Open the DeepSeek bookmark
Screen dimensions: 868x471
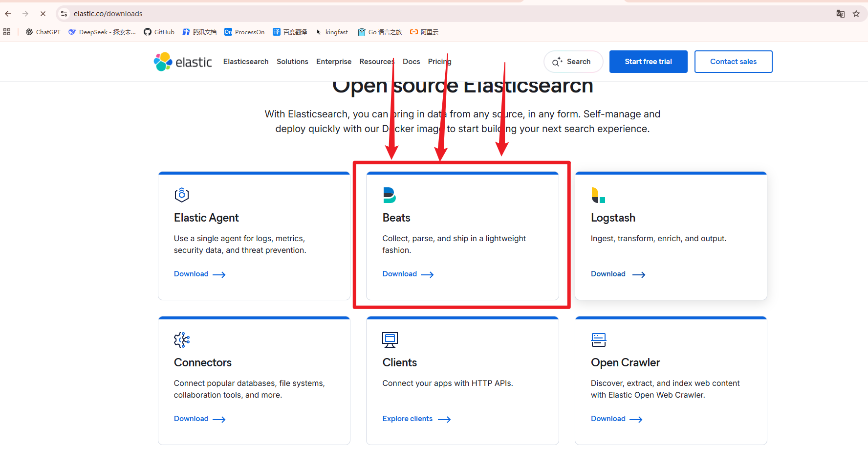point(102,32)
